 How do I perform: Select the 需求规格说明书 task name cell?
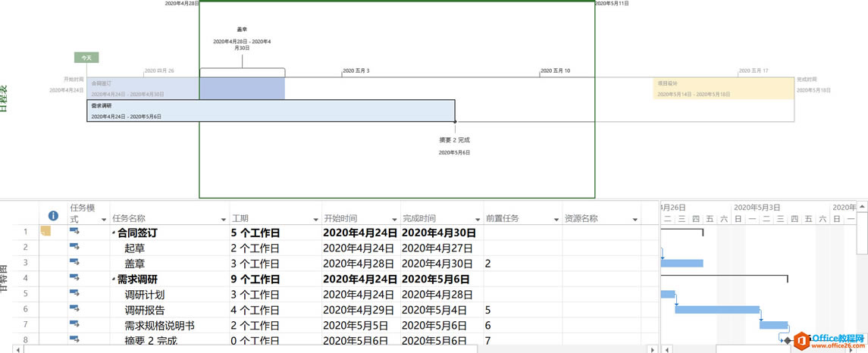(x=169, y=325)
